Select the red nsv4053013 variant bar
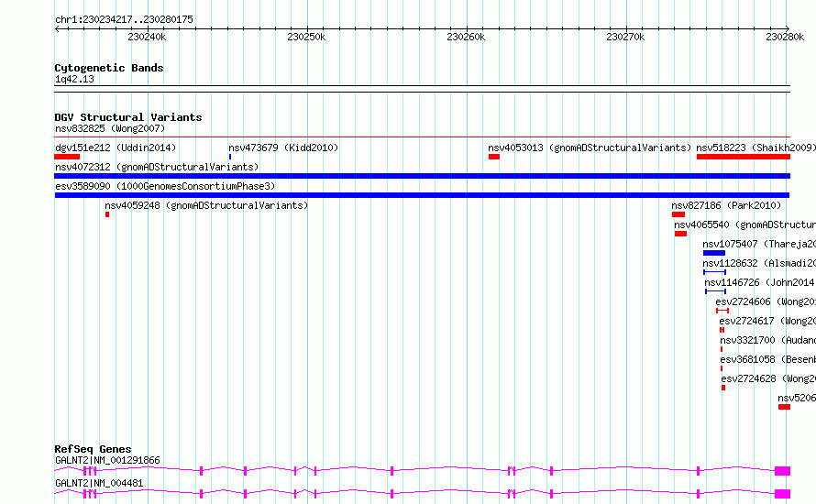The width and height of the screenshot is (816, 504). pos(494,157)
